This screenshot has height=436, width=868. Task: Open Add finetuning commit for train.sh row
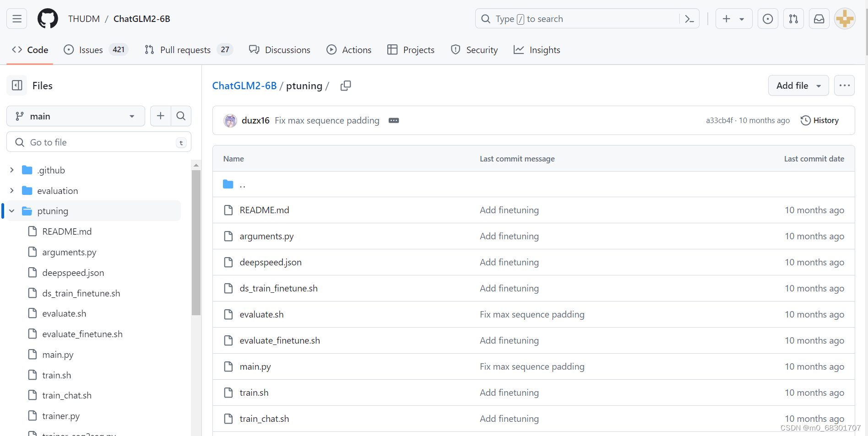(509, 393)
